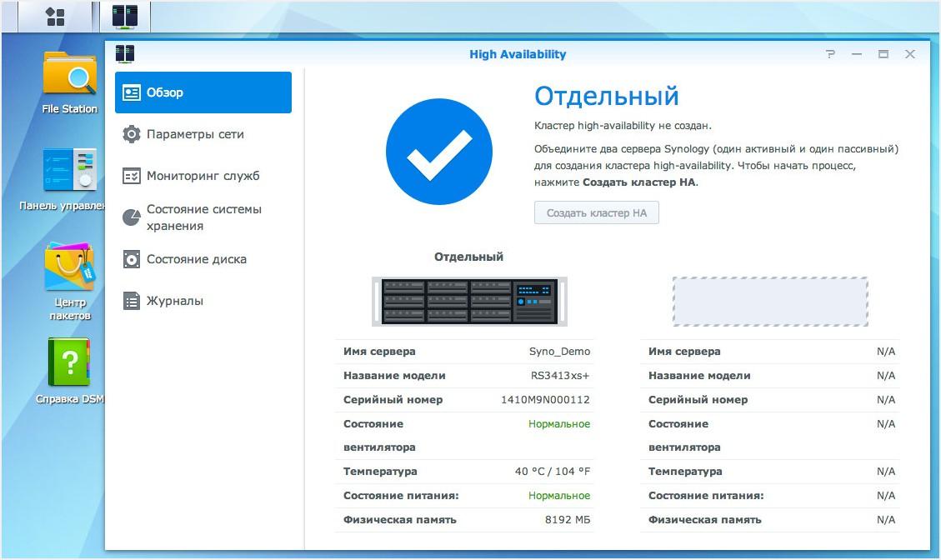Click the Syno_Demo RS3413xs+ server image

(x=468, y=301)
